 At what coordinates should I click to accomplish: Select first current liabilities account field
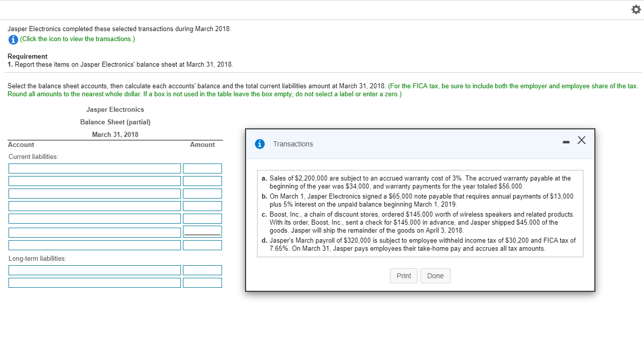pos(95,168)
